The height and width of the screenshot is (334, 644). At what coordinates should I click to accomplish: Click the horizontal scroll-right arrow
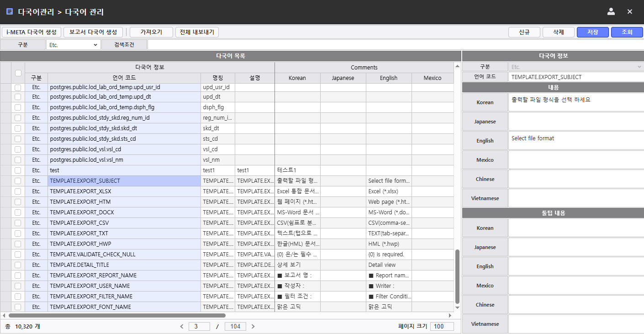coord(450,315)
